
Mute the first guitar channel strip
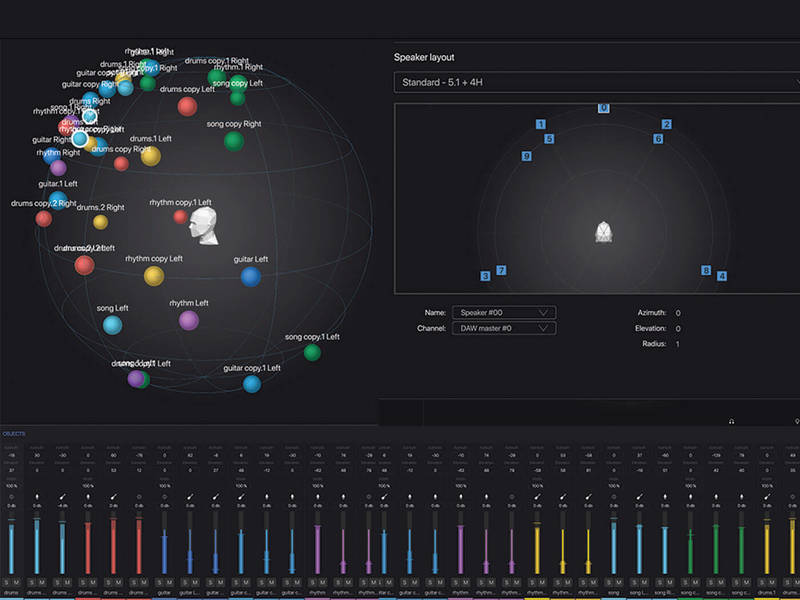coord(170,581)
